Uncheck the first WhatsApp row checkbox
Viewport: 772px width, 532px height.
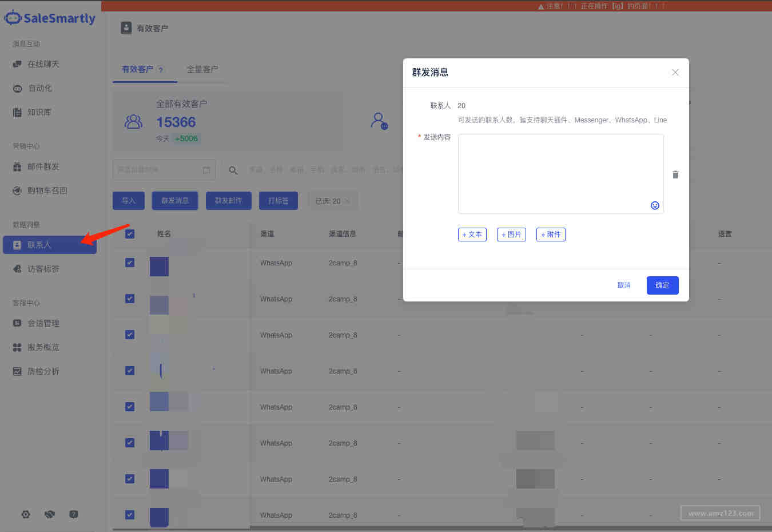tap(130, 263)
